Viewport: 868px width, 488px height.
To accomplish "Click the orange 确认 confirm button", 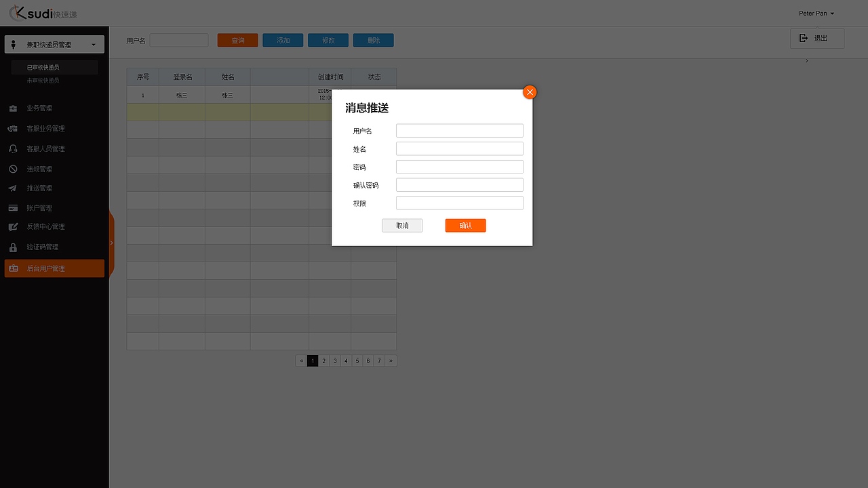I will click(466, 226).
